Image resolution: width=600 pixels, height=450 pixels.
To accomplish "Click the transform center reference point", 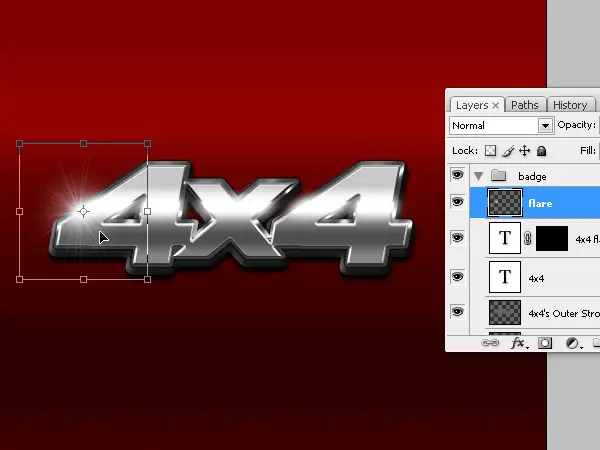I will point(83,211).
